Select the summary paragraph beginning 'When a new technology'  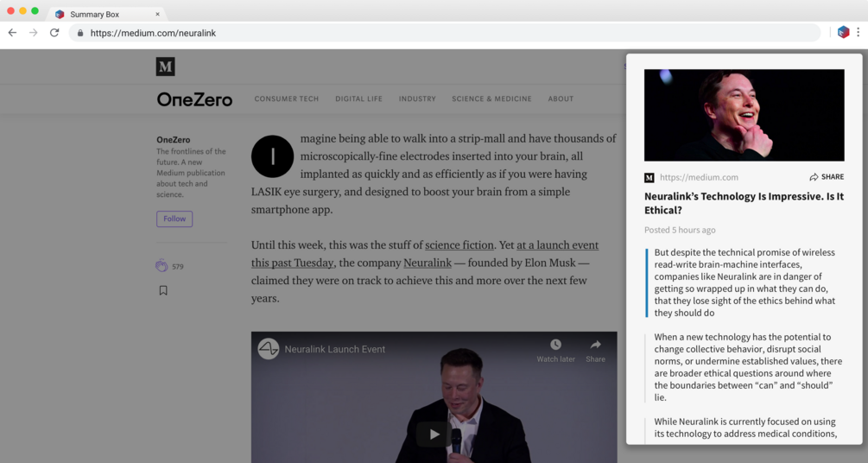click(748, 367)
